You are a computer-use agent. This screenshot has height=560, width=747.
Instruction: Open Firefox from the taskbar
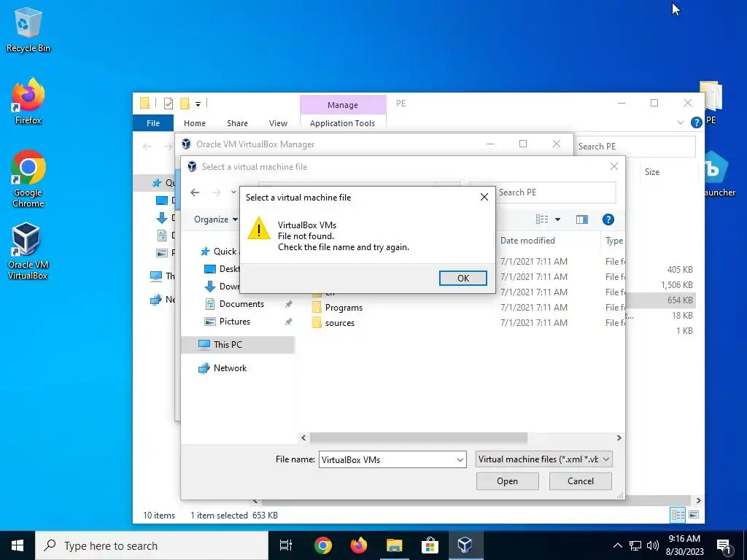pyautogui.click(x=358, y=545)
